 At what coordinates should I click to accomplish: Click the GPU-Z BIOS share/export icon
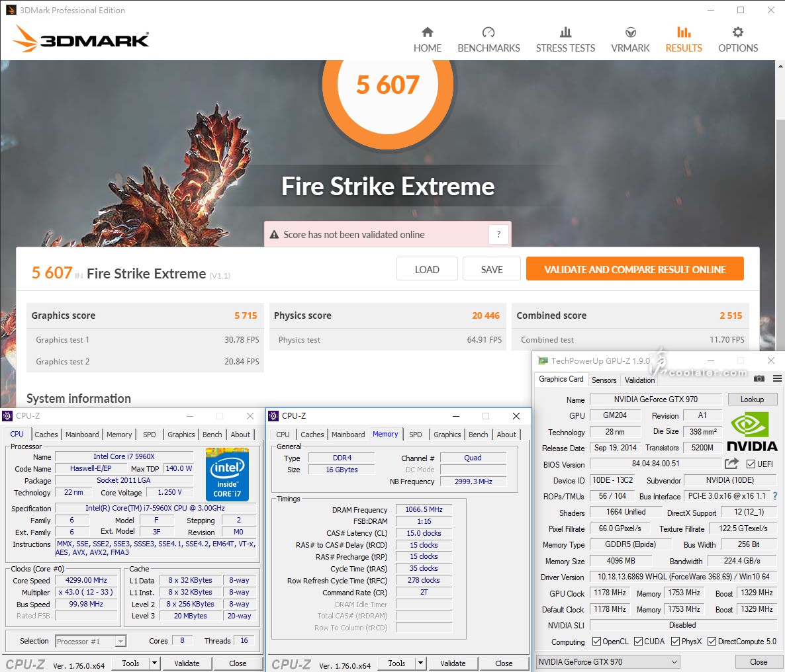click(x=731, y=464)
